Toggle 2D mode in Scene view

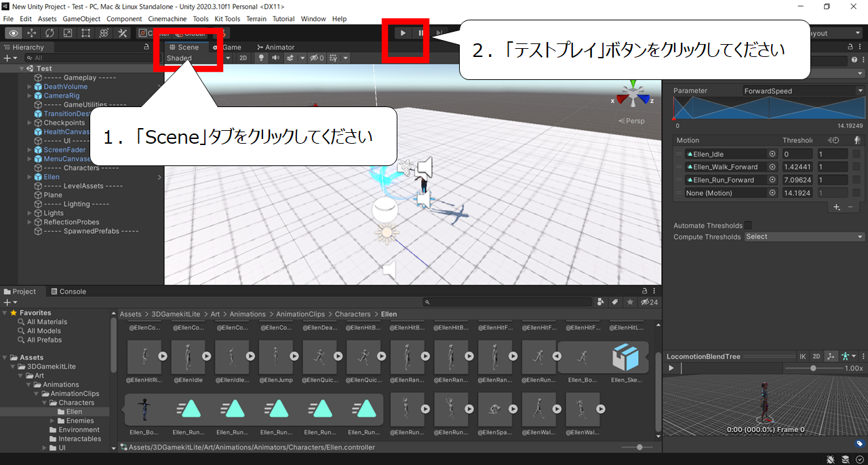[x=243, y=58]
